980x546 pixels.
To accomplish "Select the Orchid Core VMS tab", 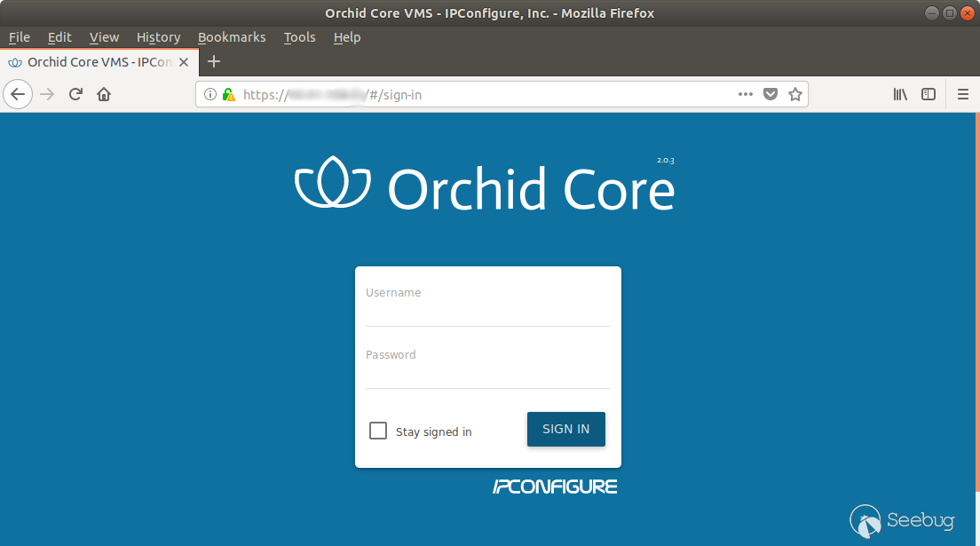I will point(99,62).
